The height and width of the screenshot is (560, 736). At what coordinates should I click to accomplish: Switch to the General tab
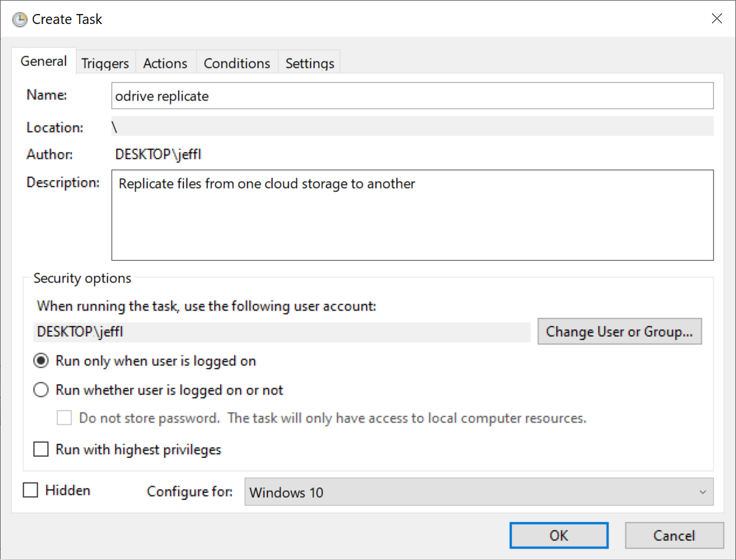(44, 61)
